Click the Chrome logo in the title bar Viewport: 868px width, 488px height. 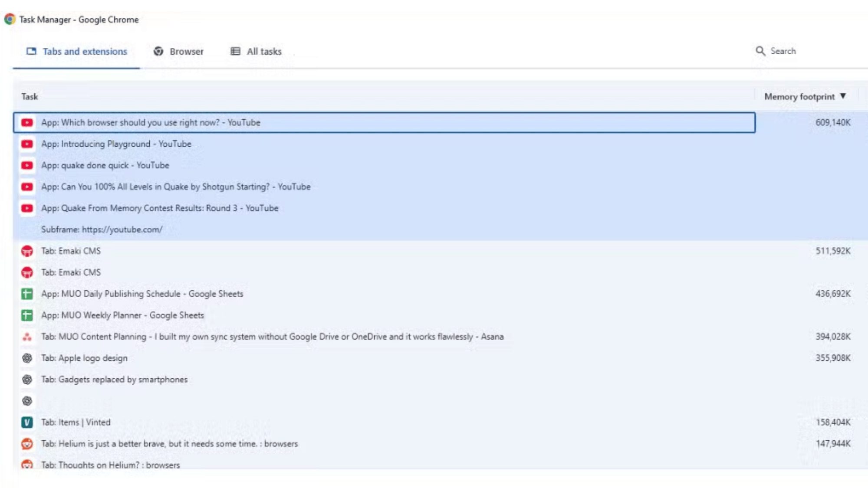coord(10,19)
